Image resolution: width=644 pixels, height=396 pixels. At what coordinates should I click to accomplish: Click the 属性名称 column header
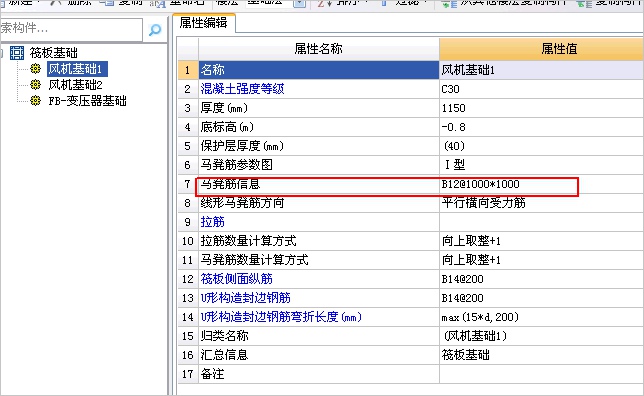[x=319, y=49]
